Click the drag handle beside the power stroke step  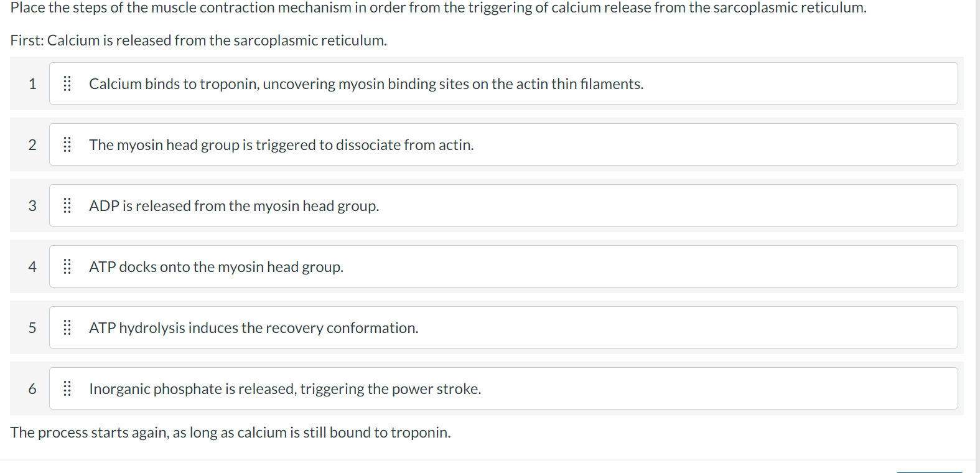(68, 388)
